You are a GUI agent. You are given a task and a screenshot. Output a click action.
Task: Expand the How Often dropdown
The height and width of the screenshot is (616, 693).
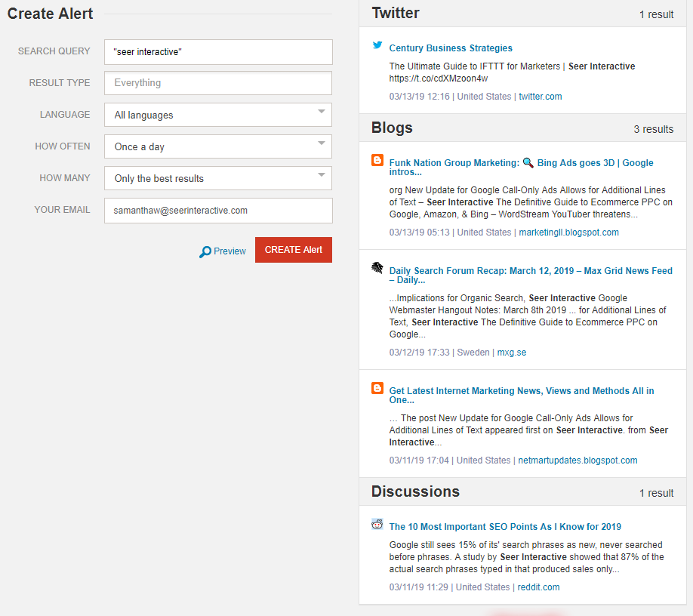(218, 146)
